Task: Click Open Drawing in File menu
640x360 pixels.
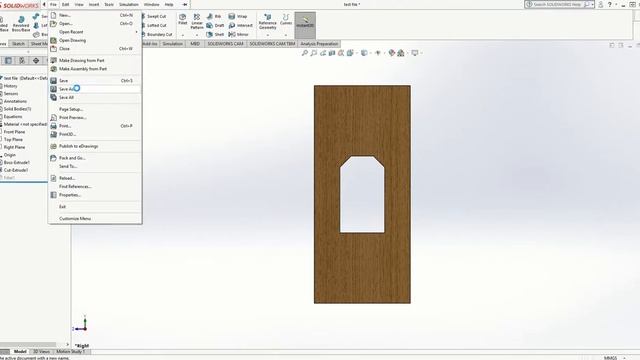Action: pos(95,40)
